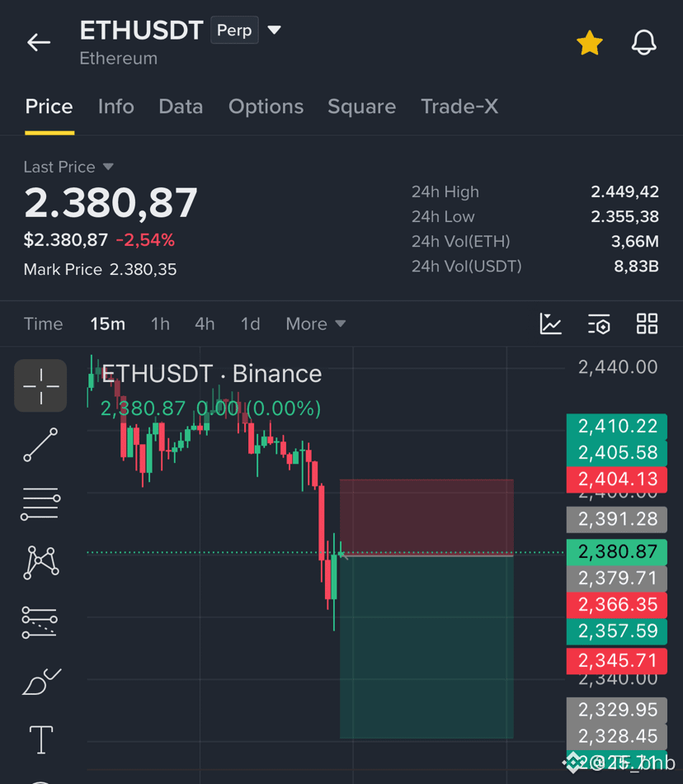Select the 15m chart interval
This screenshot has height=784, width=683.
107,324
